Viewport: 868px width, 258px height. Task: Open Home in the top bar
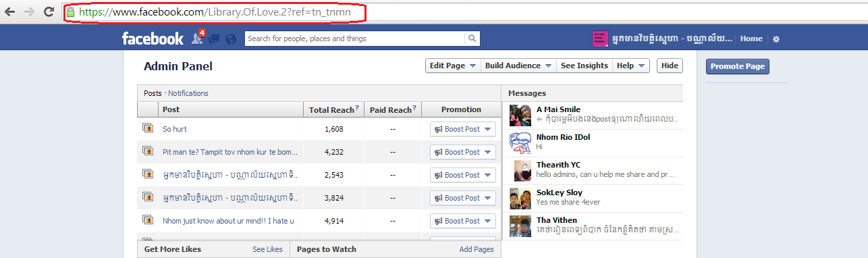(x=751, y=39)
